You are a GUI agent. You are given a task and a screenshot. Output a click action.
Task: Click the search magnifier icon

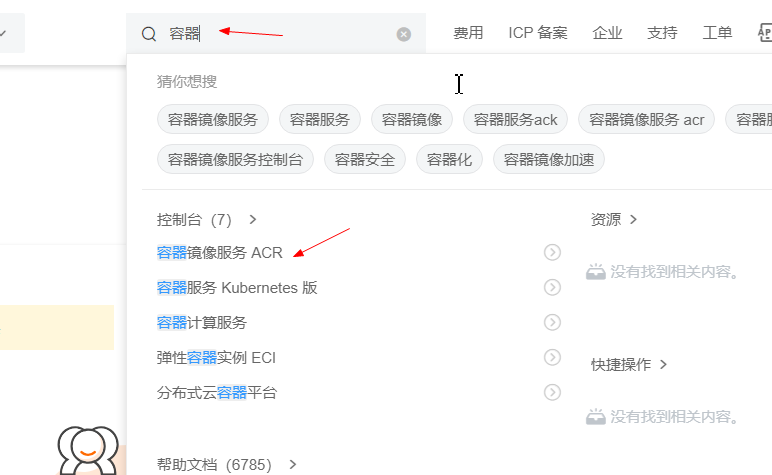(x=149, y=34)
